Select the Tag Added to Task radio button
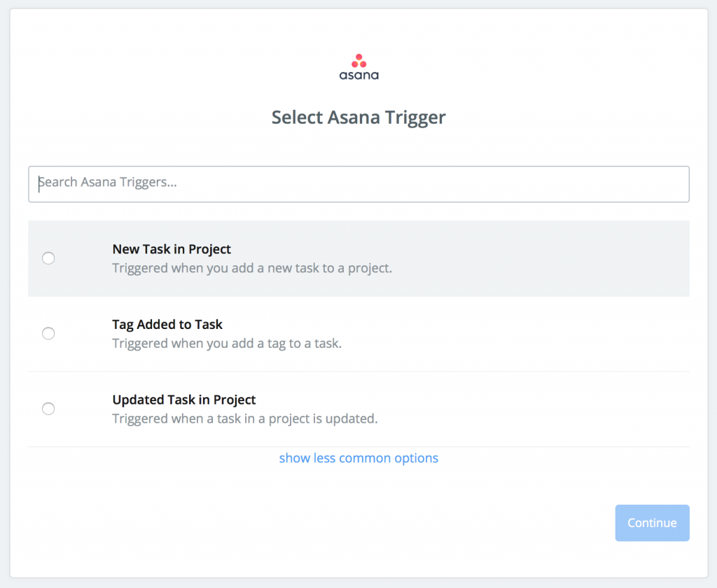 48,333
